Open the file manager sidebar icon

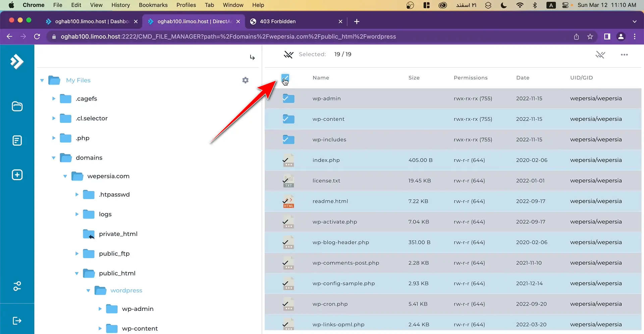pos(17,106)
